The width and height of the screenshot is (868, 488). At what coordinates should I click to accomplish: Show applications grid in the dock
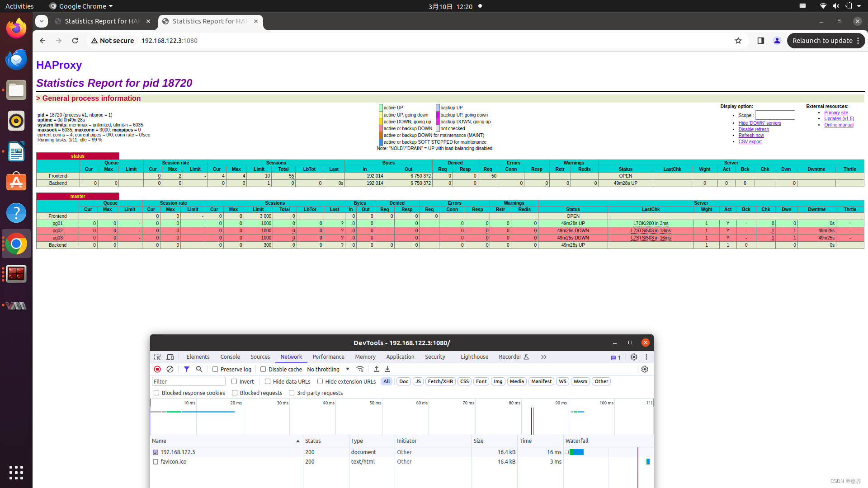16,472
